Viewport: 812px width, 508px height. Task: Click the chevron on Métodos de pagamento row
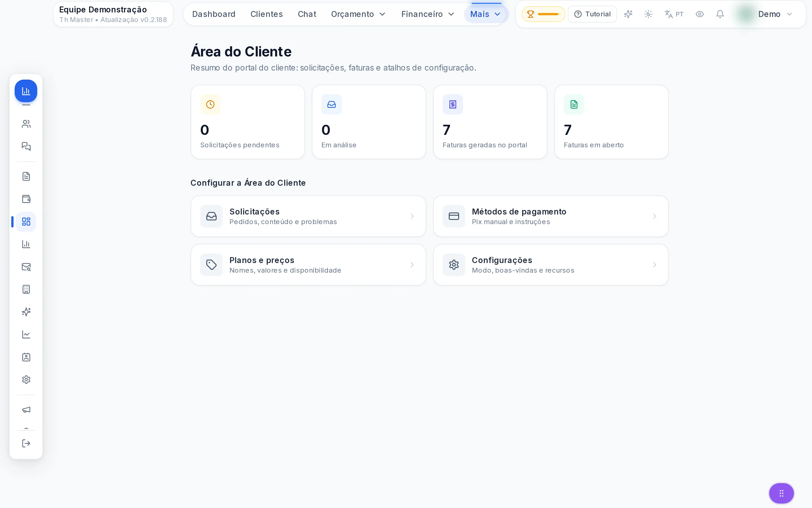pyautogui.click(x=654, y=216)
